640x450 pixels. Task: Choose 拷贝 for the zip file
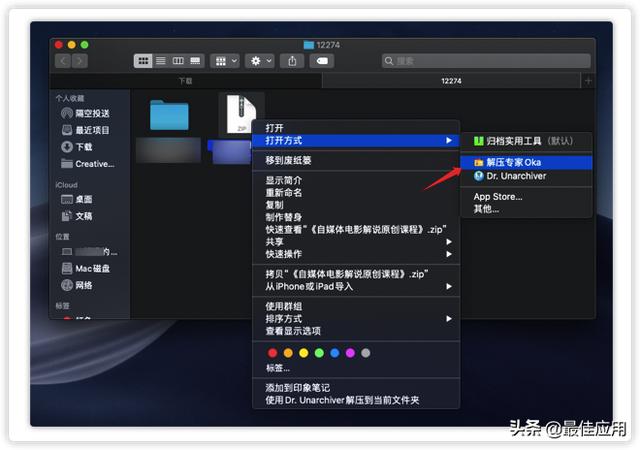356,274
